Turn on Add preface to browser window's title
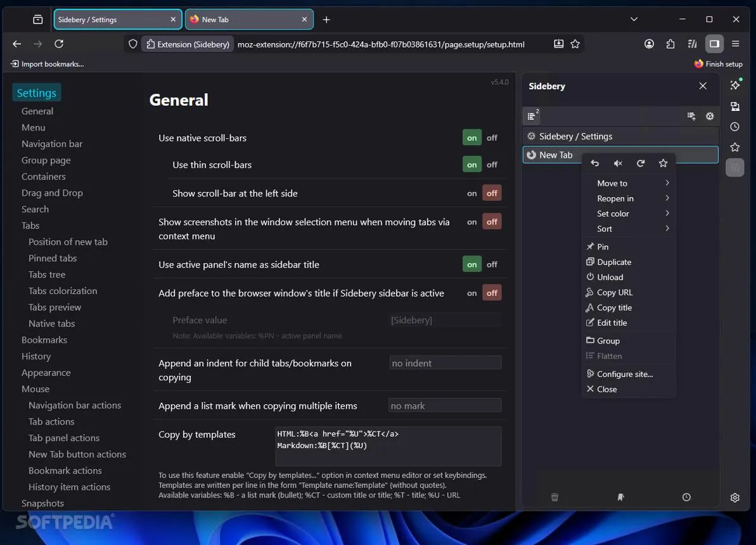The height and width of the screenshot is (545, 756). [471, 293]
